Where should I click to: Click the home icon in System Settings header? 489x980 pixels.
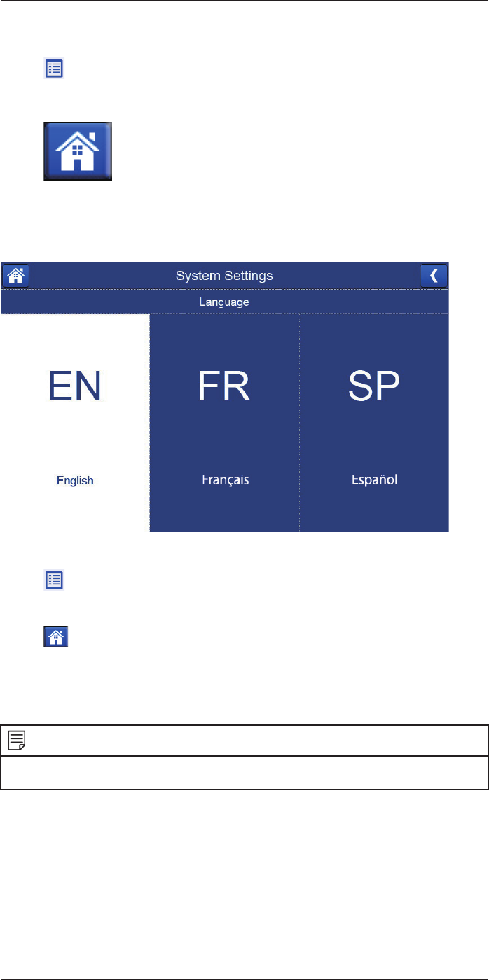[x=15, y=276]
